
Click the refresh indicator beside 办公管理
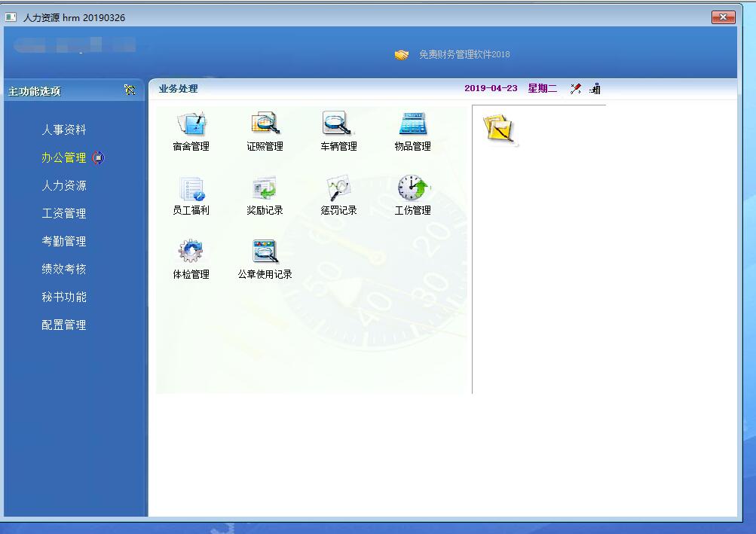point(98,157)
